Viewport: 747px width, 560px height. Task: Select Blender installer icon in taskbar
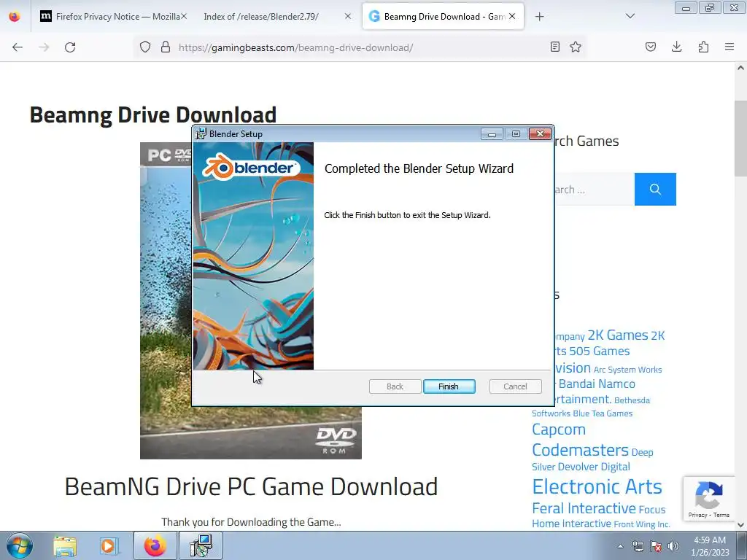click(x=201, y=545)
